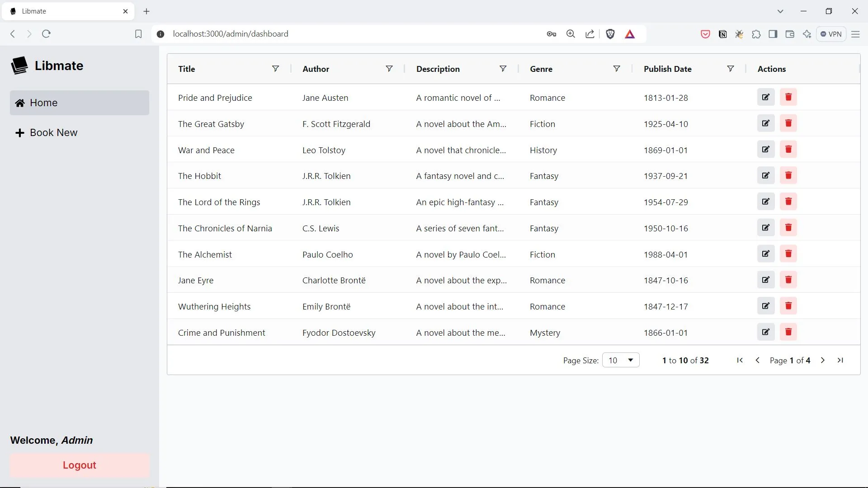Select the Wuthering Heights title cell
Viewport: 868px width, 488px height.
point(214,306)
